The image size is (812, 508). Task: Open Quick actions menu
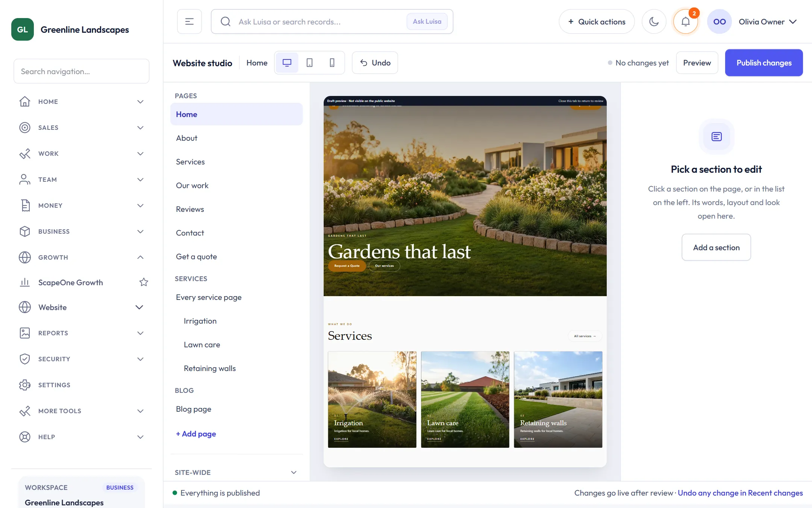pos(597,21)
